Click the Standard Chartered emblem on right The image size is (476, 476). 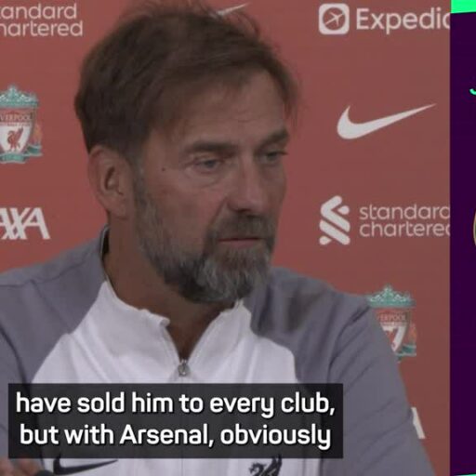click(x=335, y=220)
